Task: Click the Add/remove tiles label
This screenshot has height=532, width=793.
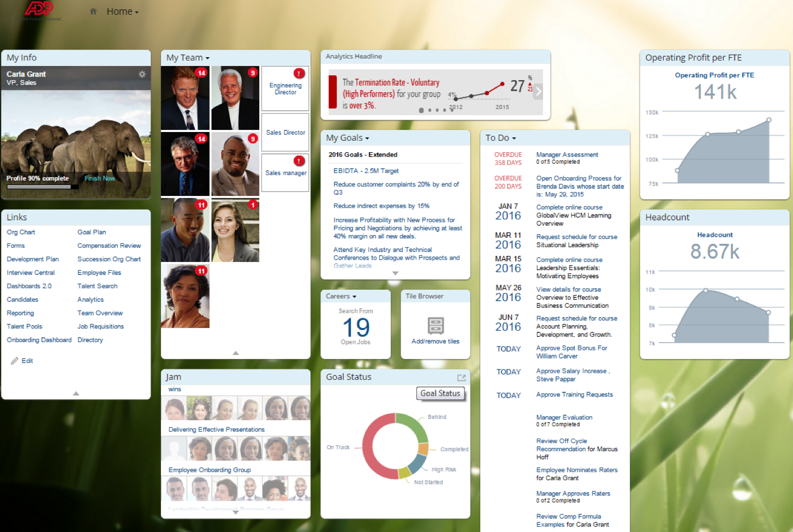Action: pos(436,342)
